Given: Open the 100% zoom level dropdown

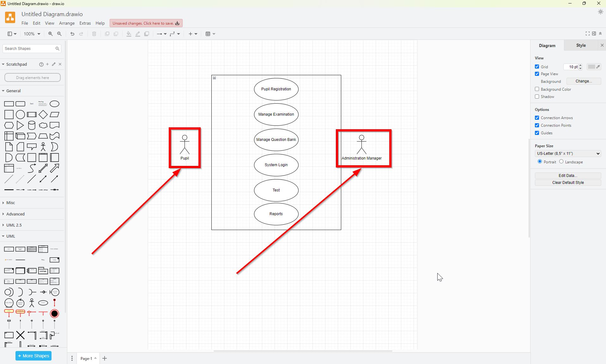Looking at the screenshot, I should tap(31, 34).
